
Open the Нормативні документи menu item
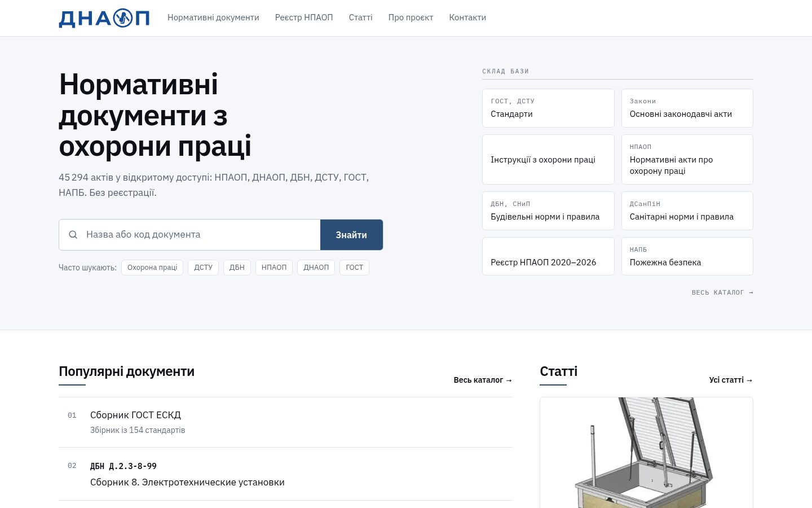[213, 17]
